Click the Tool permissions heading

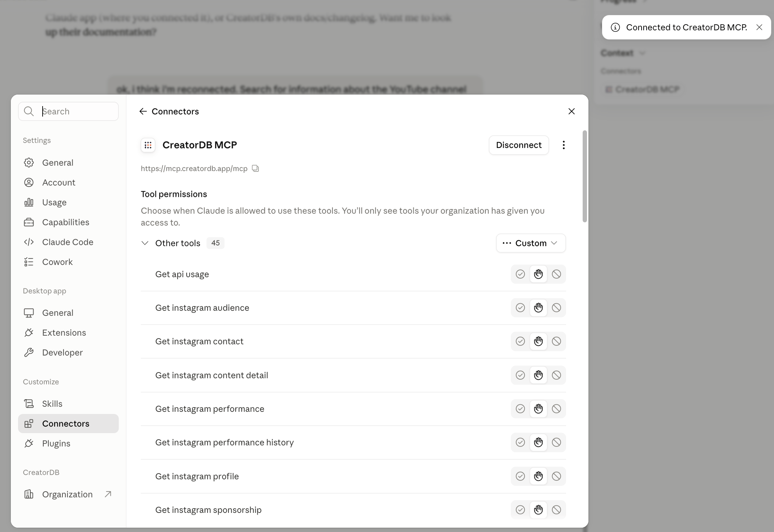point(174,194)
